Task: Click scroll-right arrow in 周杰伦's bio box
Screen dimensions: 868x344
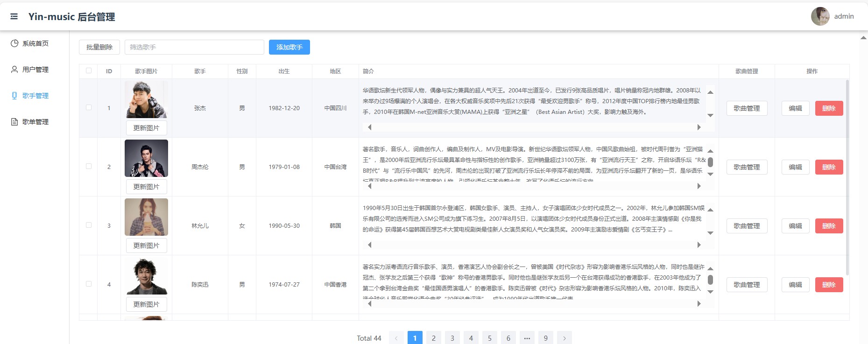Action: 699,186
